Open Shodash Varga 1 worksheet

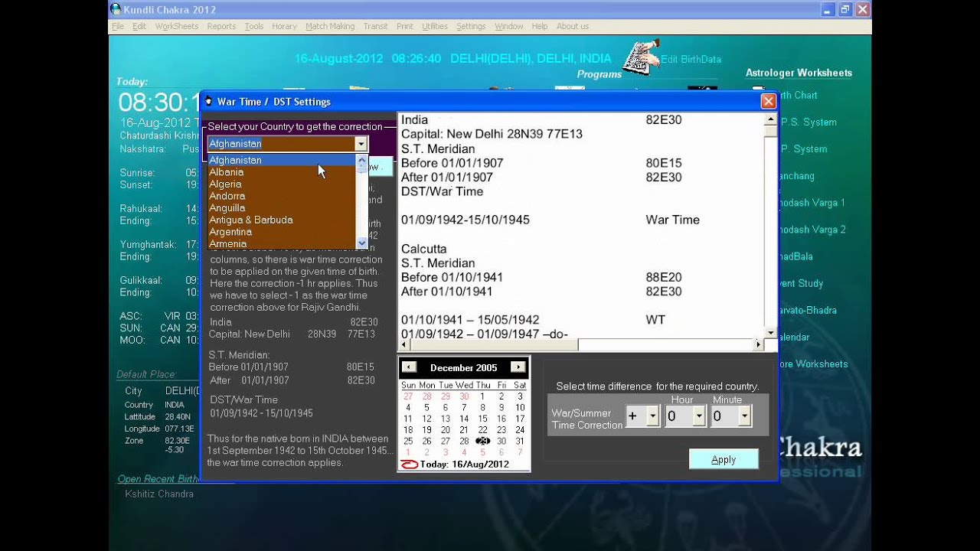tap(812, 203)
